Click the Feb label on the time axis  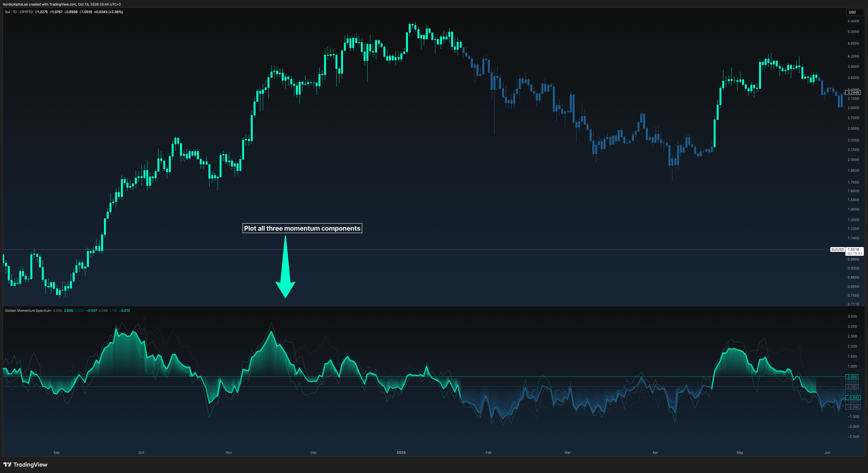click(488, 452)
